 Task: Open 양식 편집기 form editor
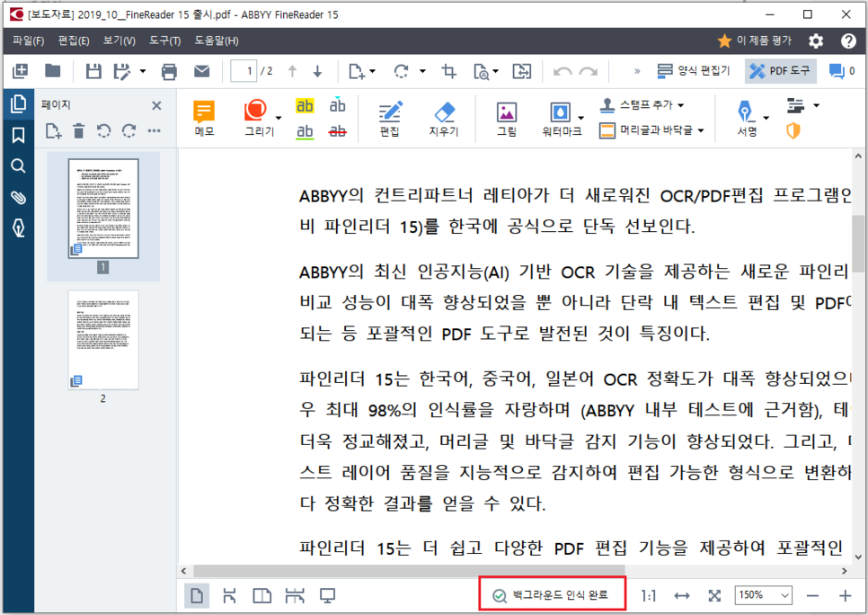[x=694, y=70]
